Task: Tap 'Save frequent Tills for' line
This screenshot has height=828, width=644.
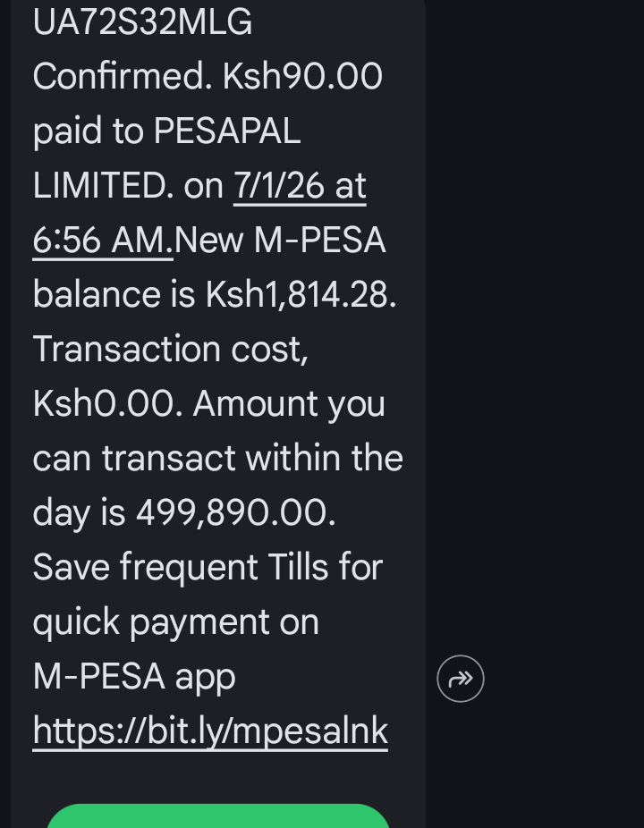Action: coord(208,567)
